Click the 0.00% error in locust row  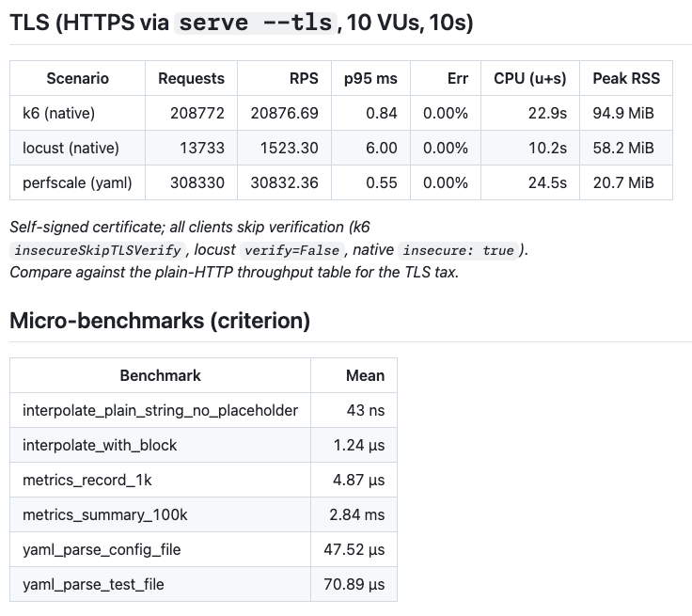446,148
